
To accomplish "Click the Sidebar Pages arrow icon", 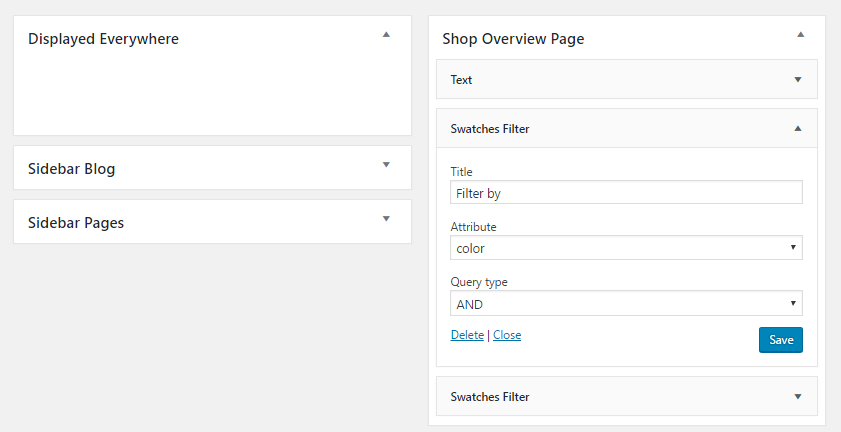I will [x=386, y=218].
